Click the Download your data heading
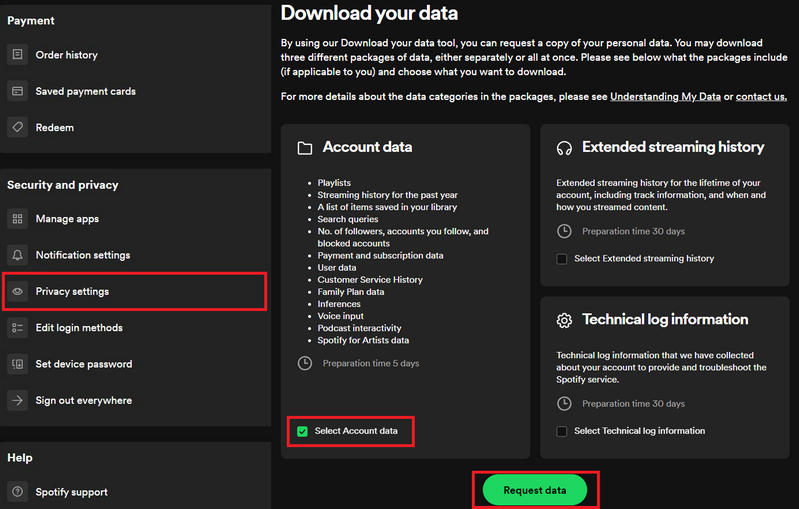The width and height of the screenshot is (799, 509). click(x=369, y=13)
